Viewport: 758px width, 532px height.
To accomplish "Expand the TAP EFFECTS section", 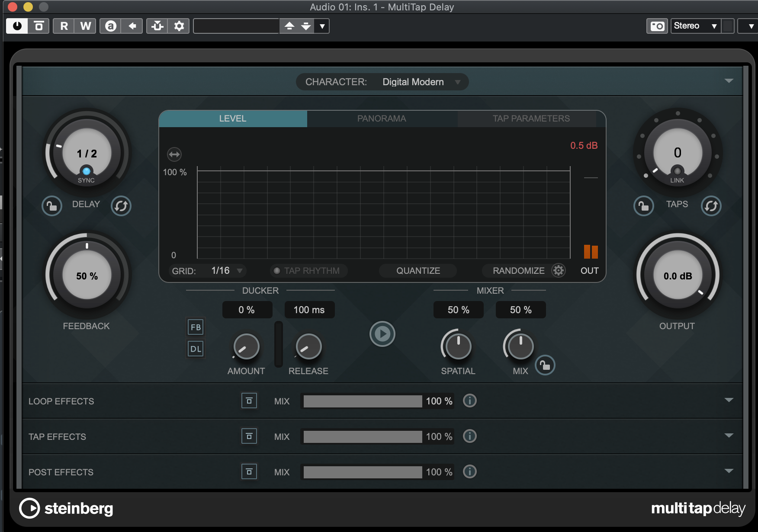I will click(x=729, y=436).
